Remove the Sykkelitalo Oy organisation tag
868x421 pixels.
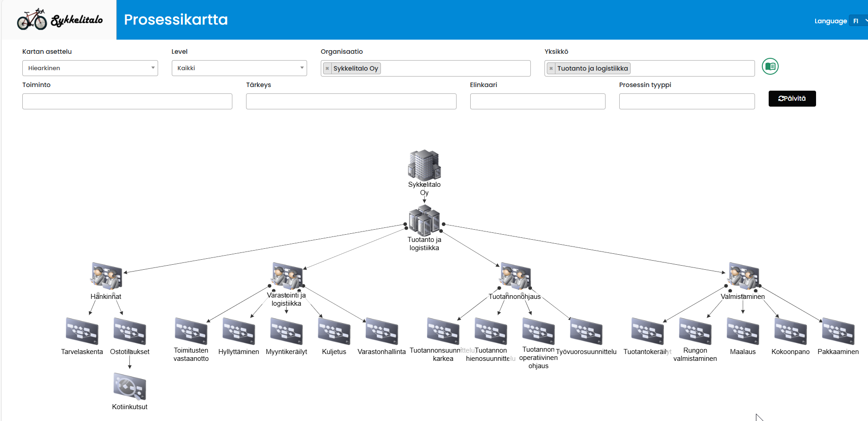click(327, 68)
